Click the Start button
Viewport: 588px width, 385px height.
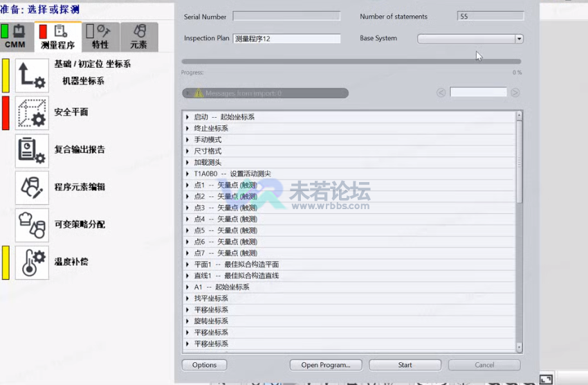(x=405, y=365)
